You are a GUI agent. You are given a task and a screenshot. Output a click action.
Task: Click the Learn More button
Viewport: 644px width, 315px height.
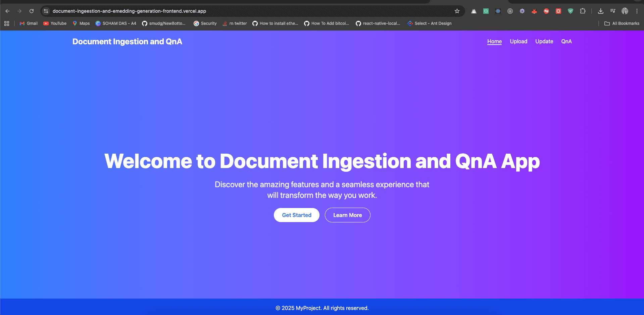point(348,215)
